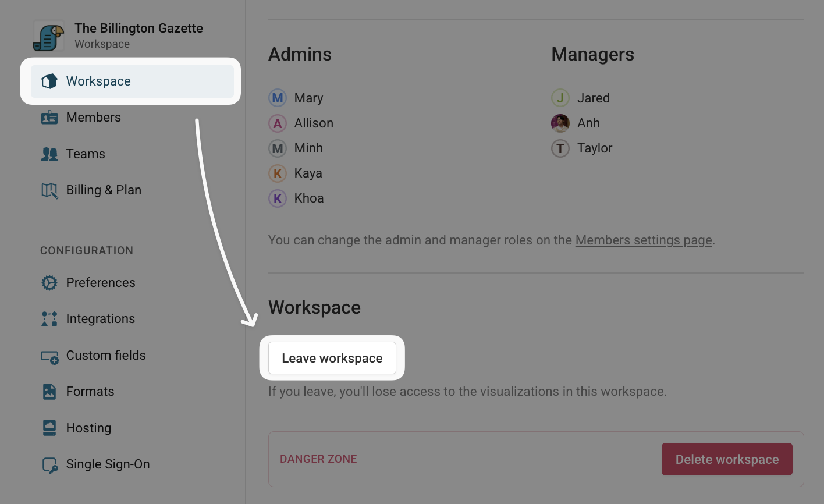Viewport: 824px width, 504px height.
Task: Click the Billing & Plan map icon
Action: 49,190
